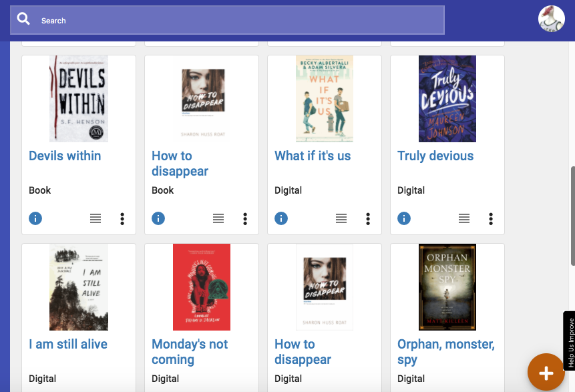Open Monday's not coming title link
Screen dimensions: 575x392
pyautogui.click(x=190, y=352)
